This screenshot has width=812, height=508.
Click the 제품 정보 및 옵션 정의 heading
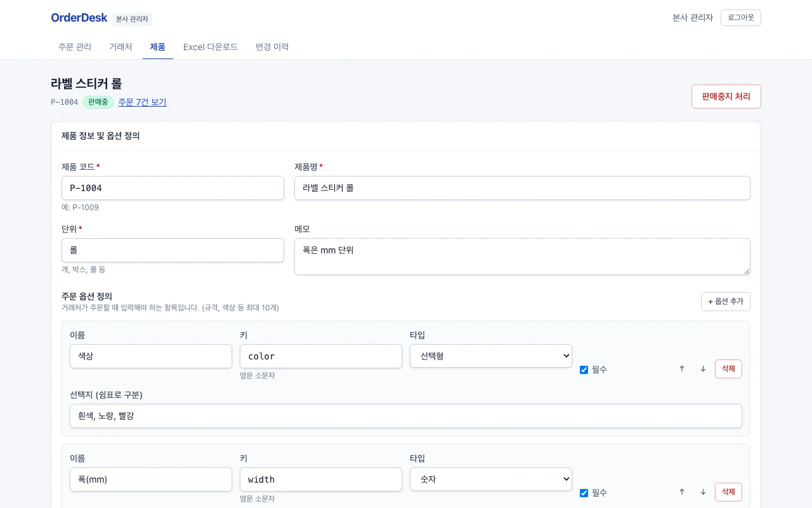coord(101,136)
